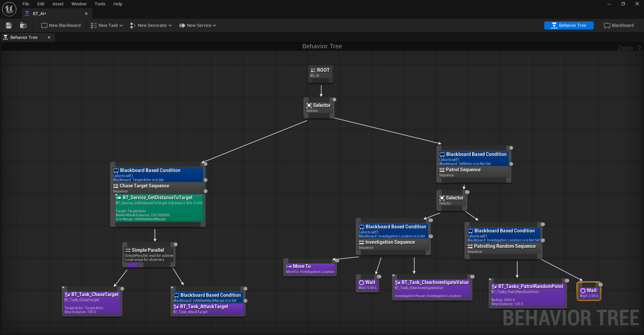Click the New Blackboard button
Image resolution: width=644 pixels, height=335 pixels.
(x=61, y=25)
